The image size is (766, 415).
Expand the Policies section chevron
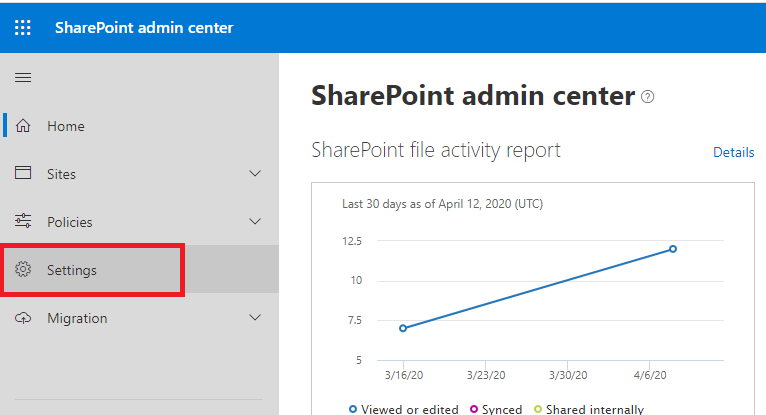(x=255, y=222)
